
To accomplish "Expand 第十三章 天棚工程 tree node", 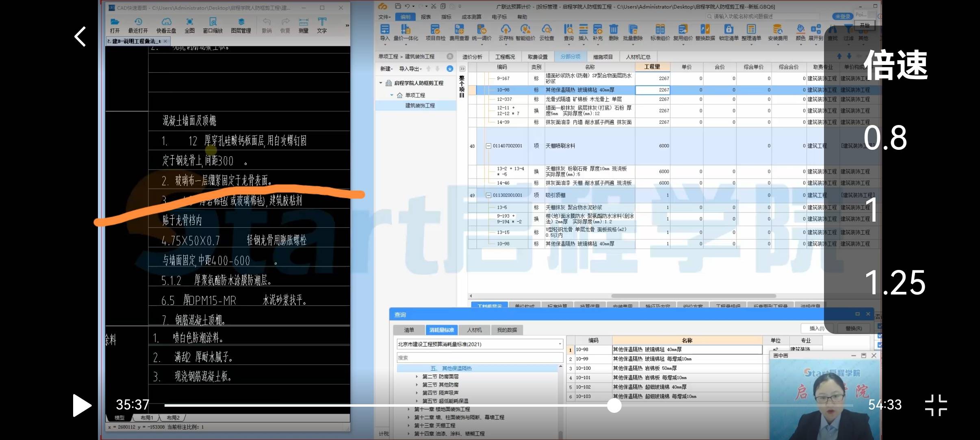I will click(x=409, y=425).
